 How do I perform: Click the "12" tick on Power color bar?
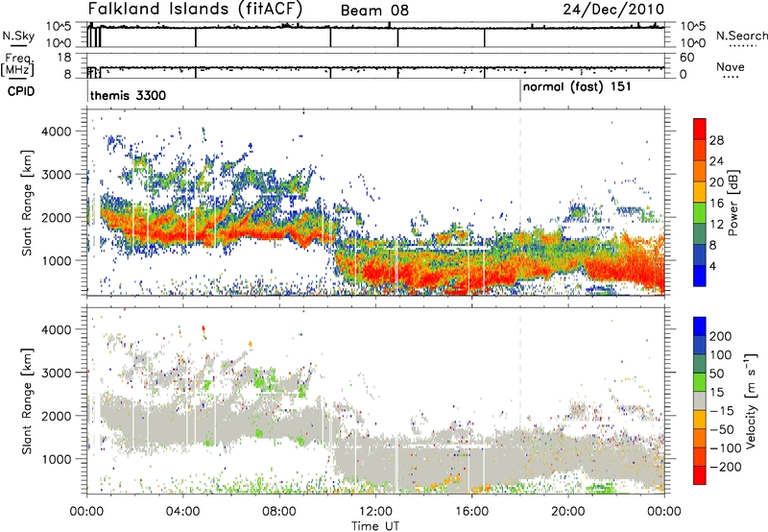tap(716, 224)
